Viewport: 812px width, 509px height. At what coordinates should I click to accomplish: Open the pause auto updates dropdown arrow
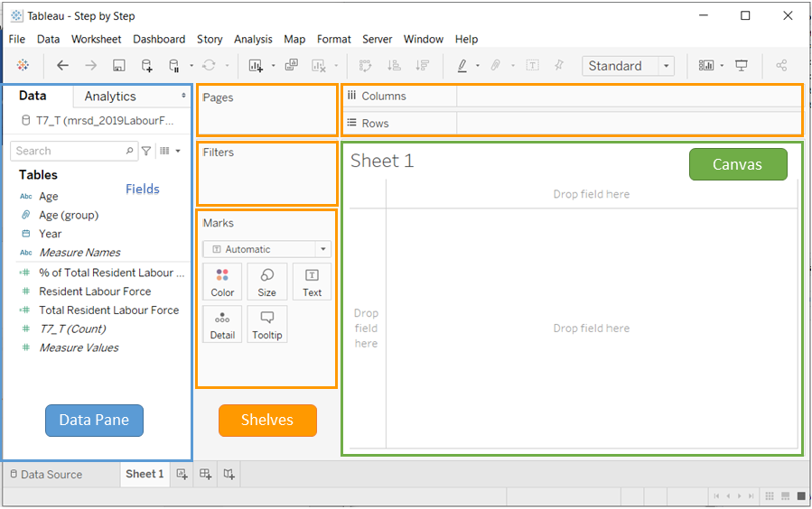tap(191, 66)
